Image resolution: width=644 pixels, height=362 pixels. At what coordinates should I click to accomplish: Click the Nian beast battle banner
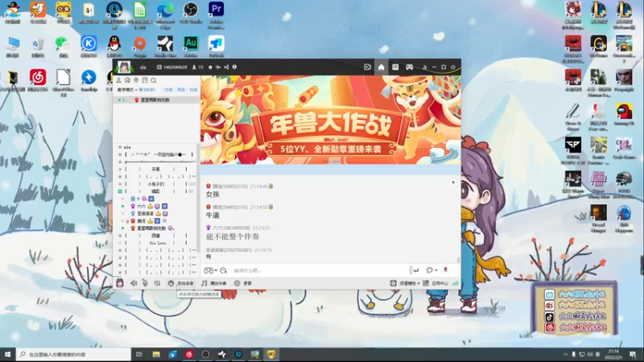(331, 119)
